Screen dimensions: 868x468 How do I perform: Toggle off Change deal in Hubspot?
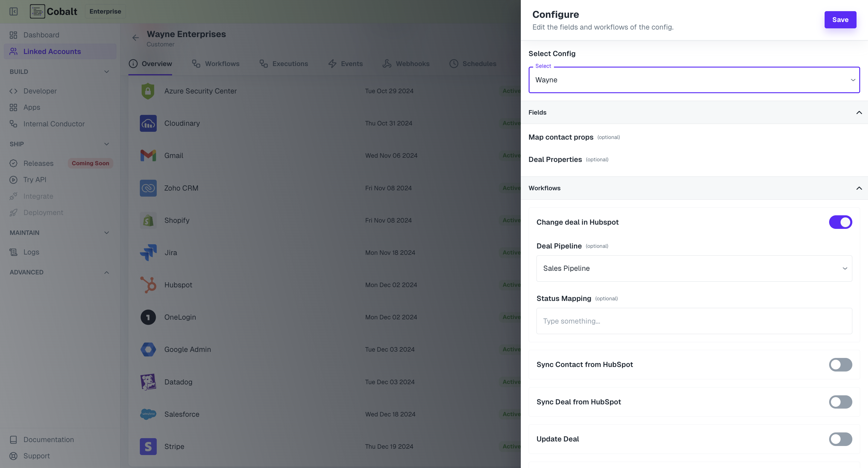point(840,222)
